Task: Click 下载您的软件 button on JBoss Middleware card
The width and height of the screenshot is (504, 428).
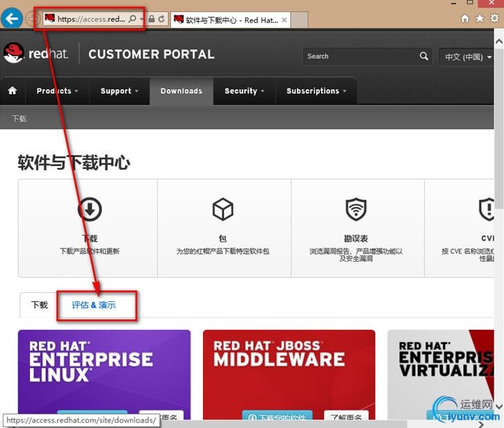Action: pyautogui.click(x=277, y=416)
